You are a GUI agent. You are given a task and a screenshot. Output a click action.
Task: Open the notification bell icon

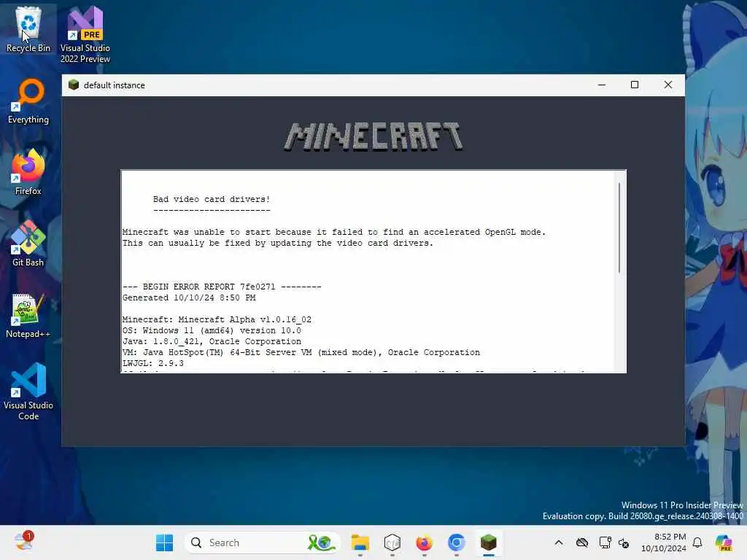pos(697,542)
